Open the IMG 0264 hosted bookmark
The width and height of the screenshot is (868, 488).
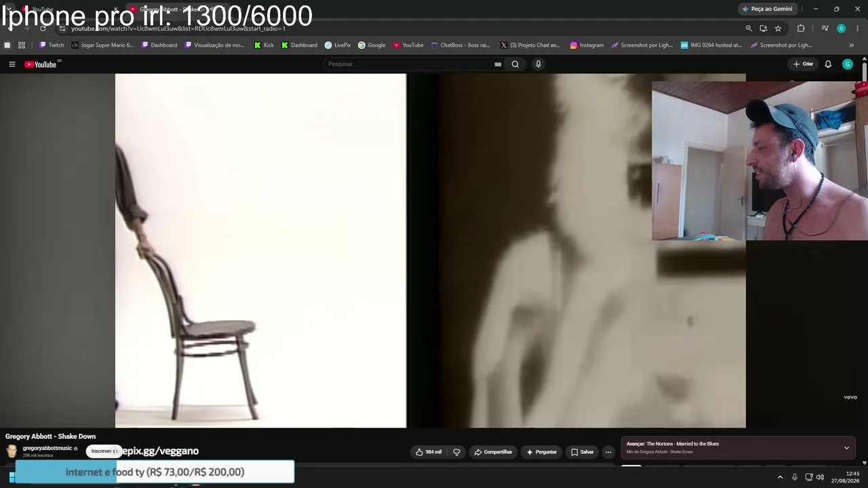711,45
